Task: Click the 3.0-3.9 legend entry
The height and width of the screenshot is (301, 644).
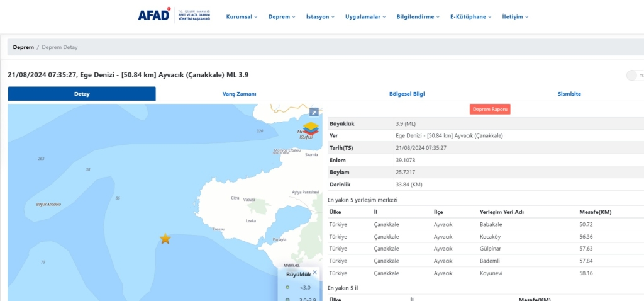Action: pyautogui.click(x=300, y=299)
